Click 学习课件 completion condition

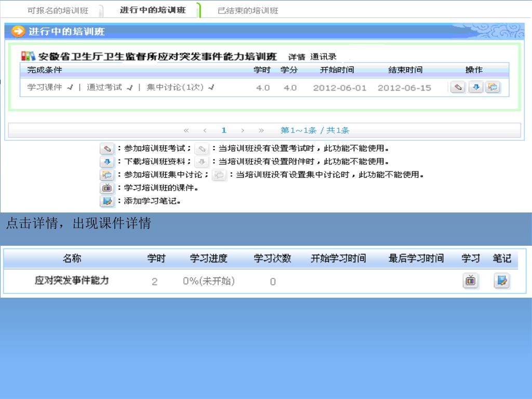coord(45,87)
